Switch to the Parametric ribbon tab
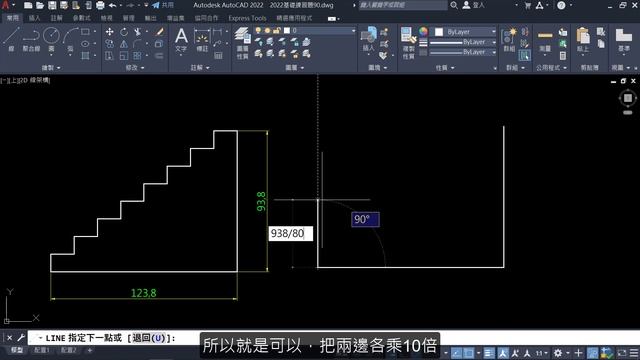The image size is (640, 360). pos(81,18)
